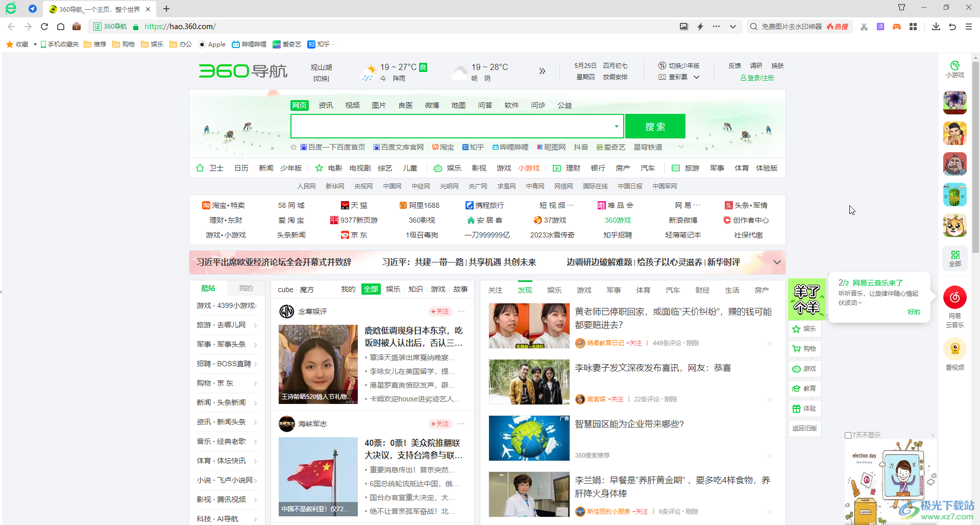Open the favorites 收藏 dropdown arrow
The width and height of the screenshot is (980, 525).
point(35,44)
